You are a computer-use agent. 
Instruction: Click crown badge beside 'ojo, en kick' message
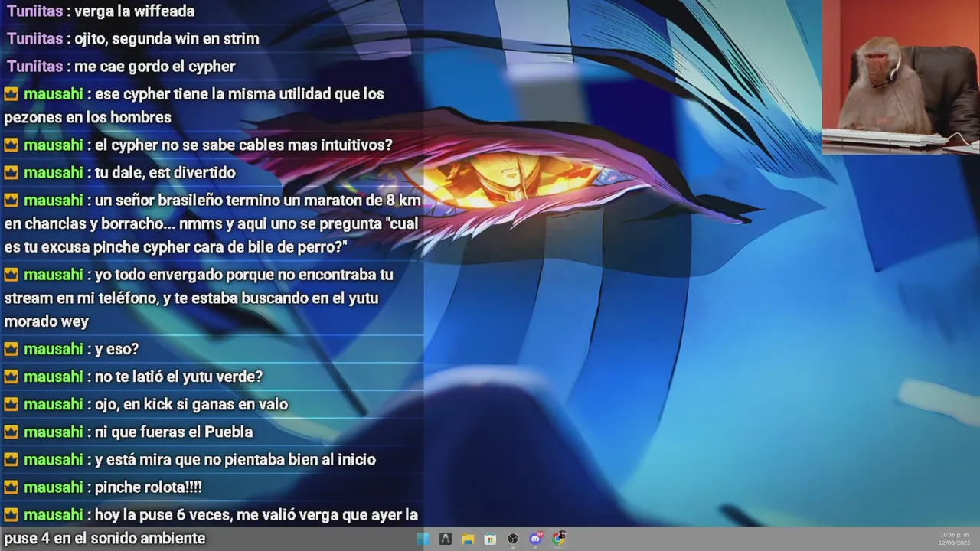[11, 405]
